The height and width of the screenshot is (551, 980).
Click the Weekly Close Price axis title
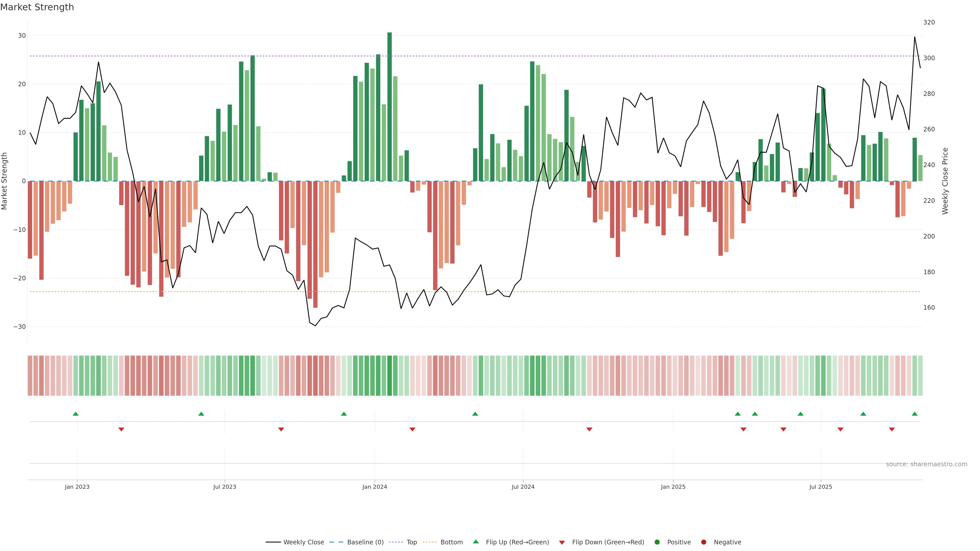pyautogui.click(x=945, y=181)
